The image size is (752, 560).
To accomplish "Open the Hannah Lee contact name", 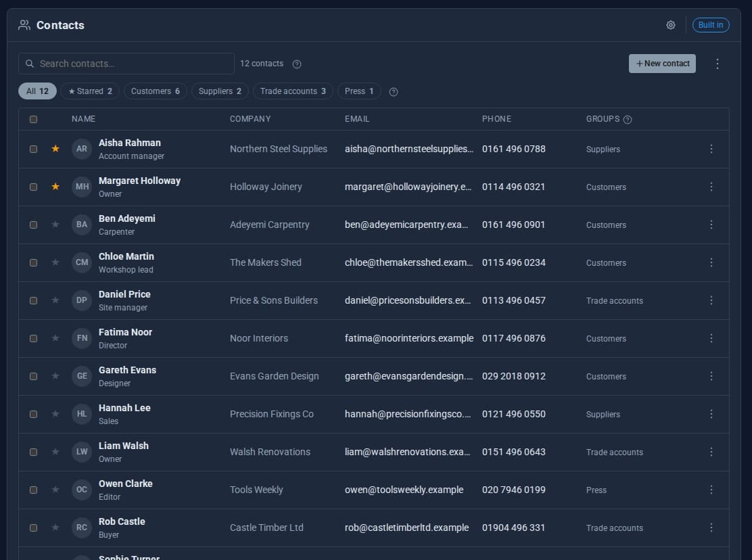I will click(124, 408).
